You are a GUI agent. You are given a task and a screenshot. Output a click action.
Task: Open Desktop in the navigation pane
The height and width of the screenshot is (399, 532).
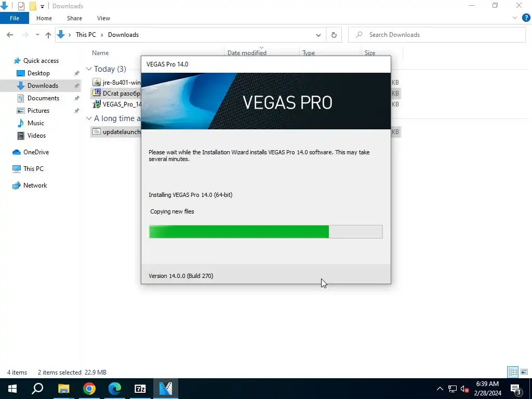(38, 73)
